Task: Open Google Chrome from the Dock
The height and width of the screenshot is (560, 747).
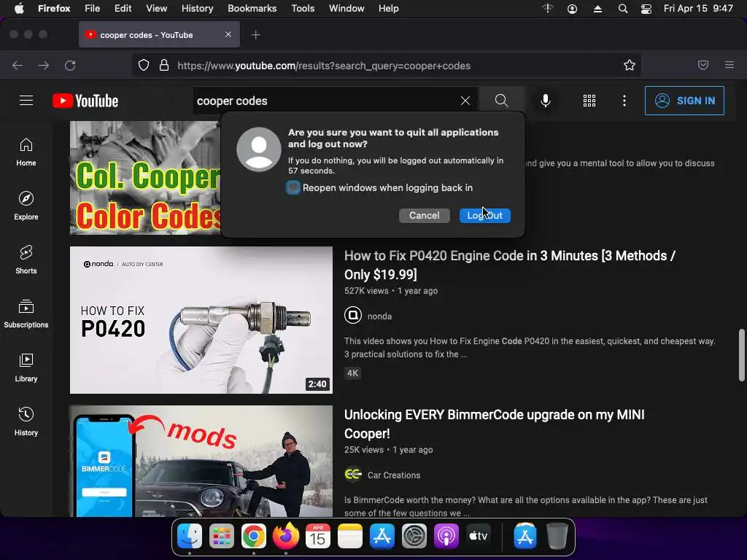Action: coord(253,536)
